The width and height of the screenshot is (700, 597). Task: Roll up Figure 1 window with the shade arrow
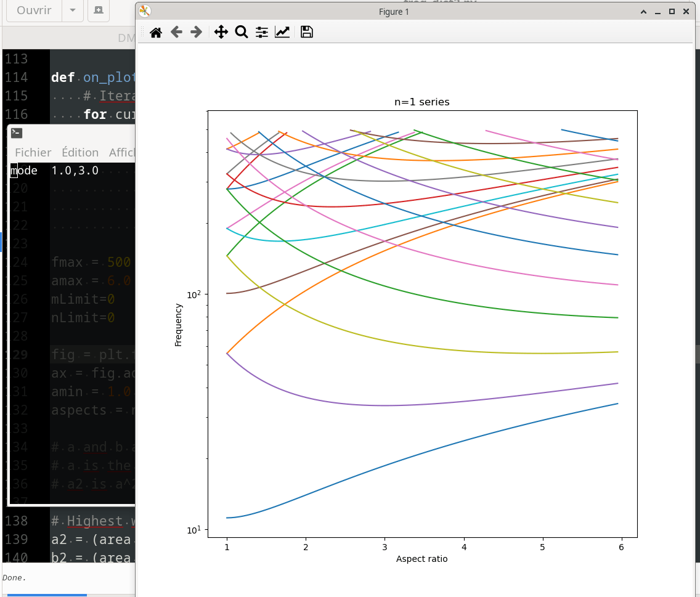(x=643, y=12)
